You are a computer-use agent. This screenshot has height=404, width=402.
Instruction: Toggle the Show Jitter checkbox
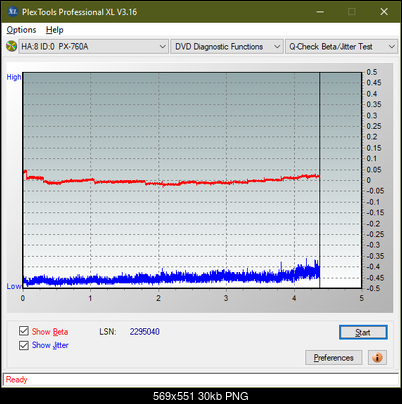[24, 345]
